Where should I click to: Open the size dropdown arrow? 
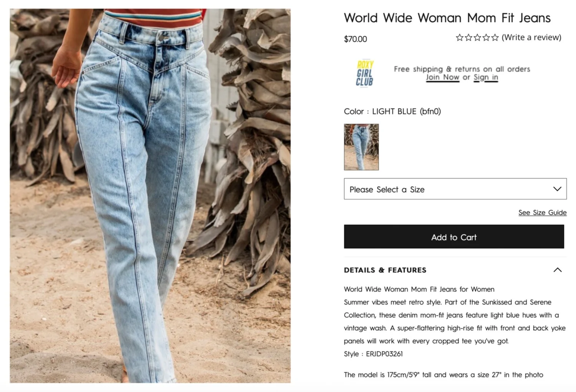pyautogui.click(x=557, y=189)
